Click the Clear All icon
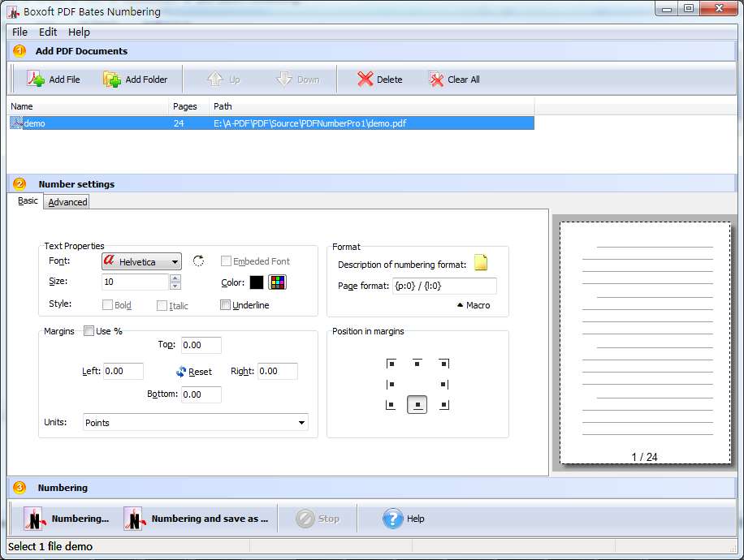Screen dimensions: 744x560 tap(436, 80)
